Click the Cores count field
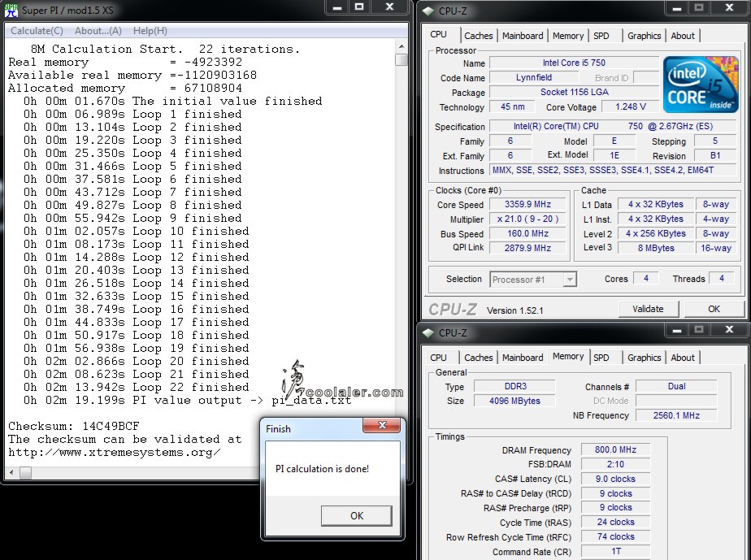This screenshot has height=560, width=751. (x=645, y=278)
